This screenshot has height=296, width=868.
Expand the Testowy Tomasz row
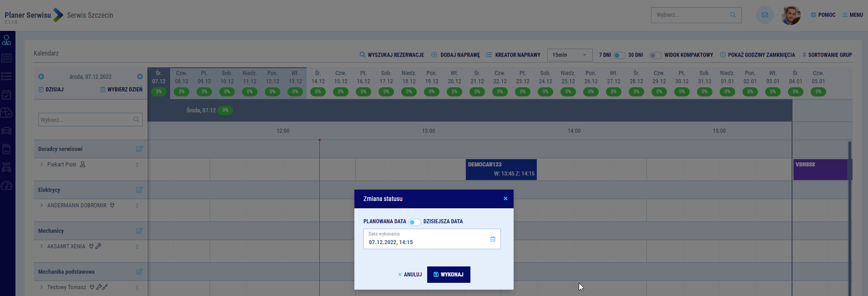41,287
